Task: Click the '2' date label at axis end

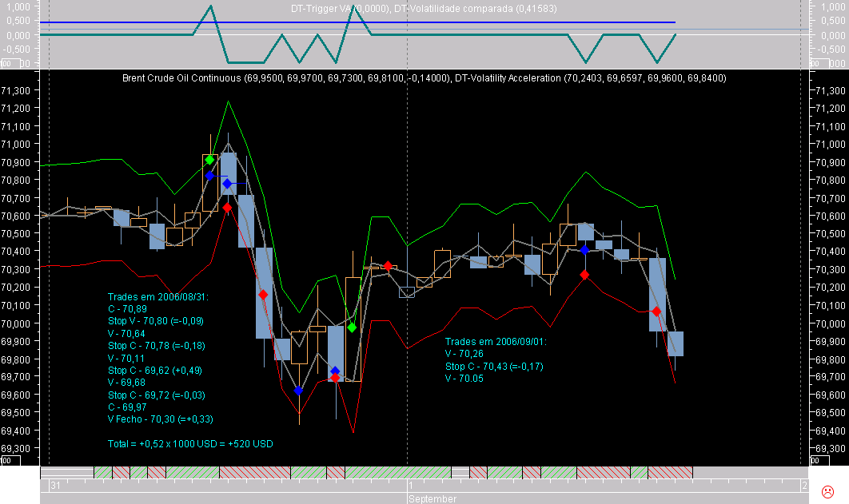Action: point(804,486)
